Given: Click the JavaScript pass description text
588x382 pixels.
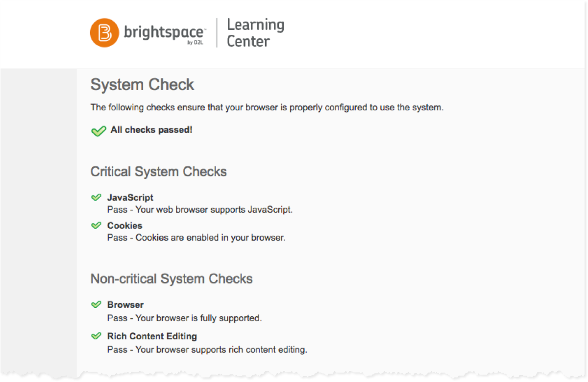Looking at the screenshot, I should 199,210.
